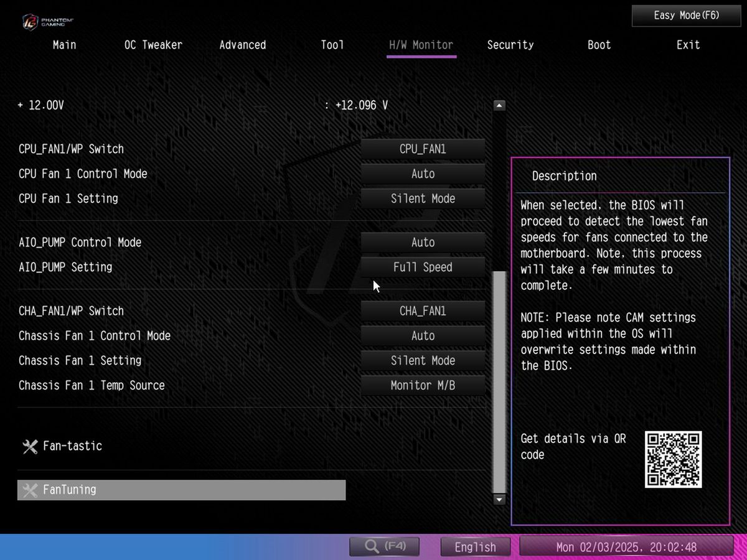747x560 pixels.
Task: Click the FanTuning wrench icon
Action: (x=30, y=490)
